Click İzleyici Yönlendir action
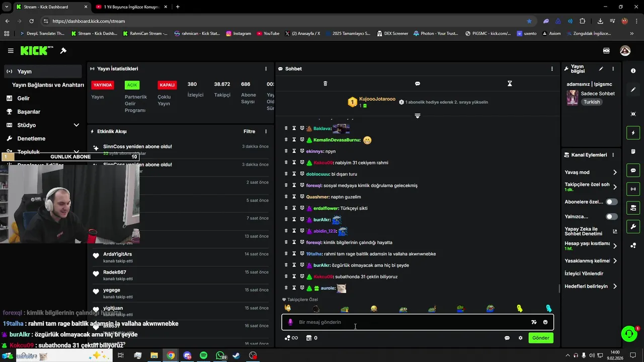Viewport: 644px width, 362px height. [584, 274]
